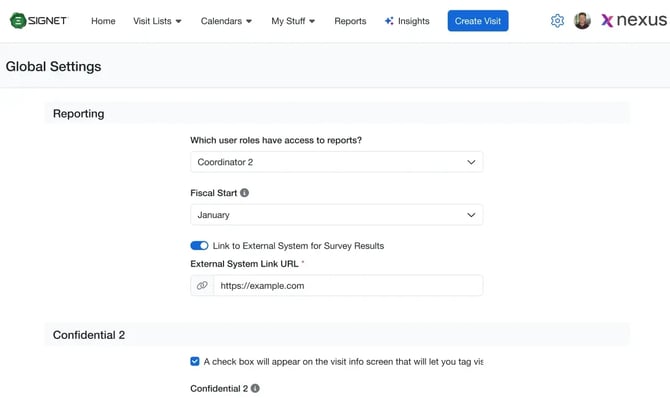670x398 pixels.
Task: Click the 'Which user roles have access' label
Action: [276, 140]
